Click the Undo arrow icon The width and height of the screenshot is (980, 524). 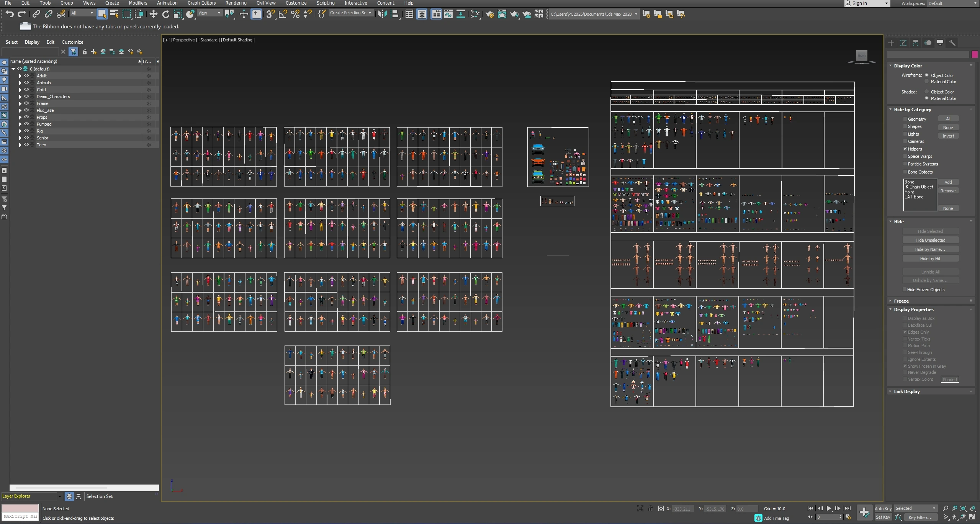click(x=10, y=14)
